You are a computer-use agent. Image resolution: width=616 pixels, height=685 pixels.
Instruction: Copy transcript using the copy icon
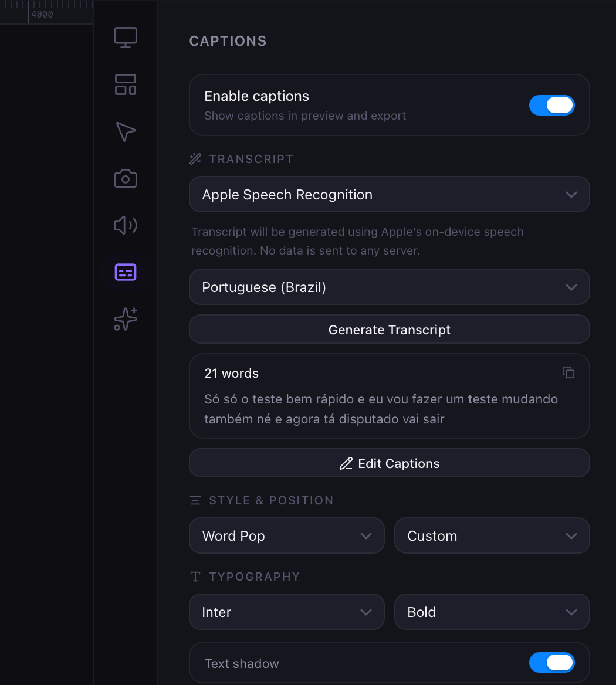pyautogui.click(x=568, y=372)
